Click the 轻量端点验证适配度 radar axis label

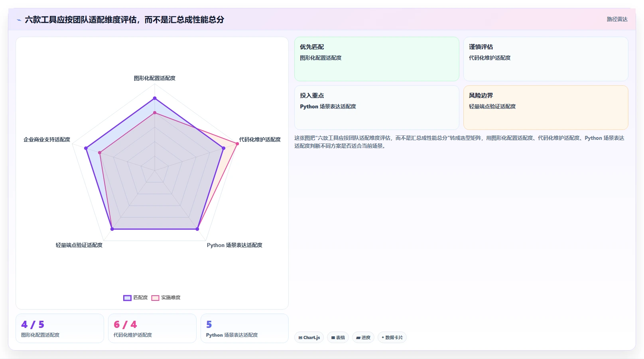79,245
